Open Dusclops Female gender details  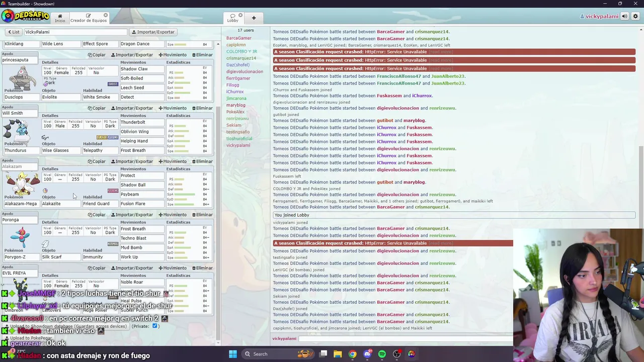61,70
